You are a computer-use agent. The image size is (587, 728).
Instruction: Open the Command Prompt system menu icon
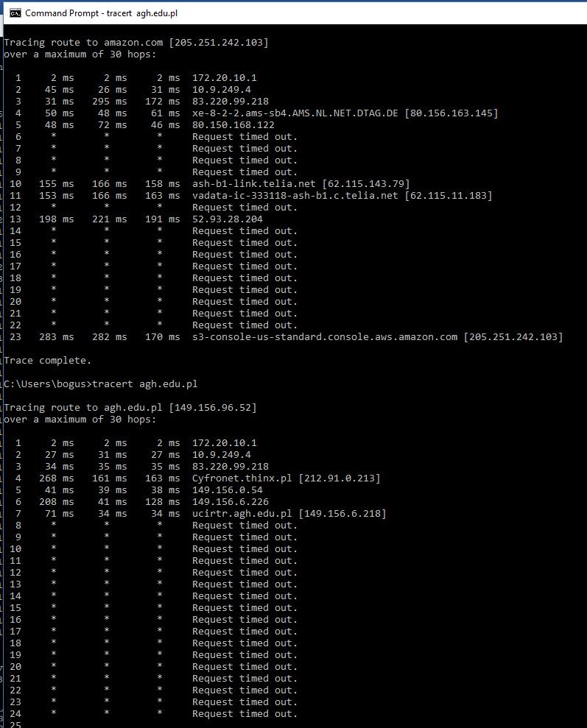pos(15,13)
